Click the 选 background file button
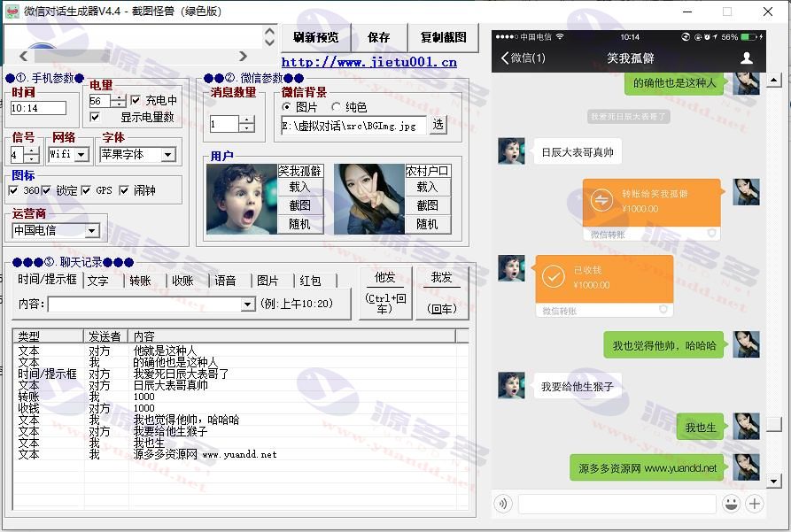This screenshot has height=532, width=791. pyautogui.click(x=438, y=125)
